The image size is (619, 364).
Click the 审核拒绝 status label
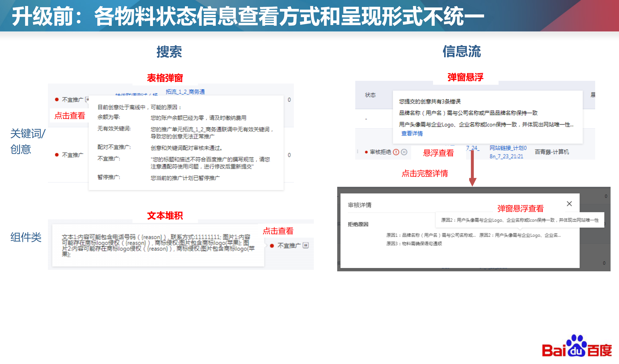(380, 152)
